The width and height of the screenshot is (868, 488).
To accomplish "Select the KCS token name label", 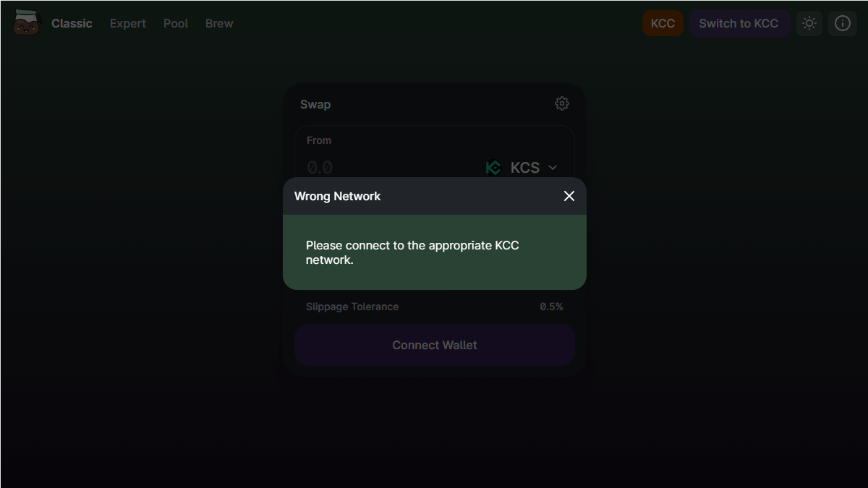I will [x=525, y=168].
